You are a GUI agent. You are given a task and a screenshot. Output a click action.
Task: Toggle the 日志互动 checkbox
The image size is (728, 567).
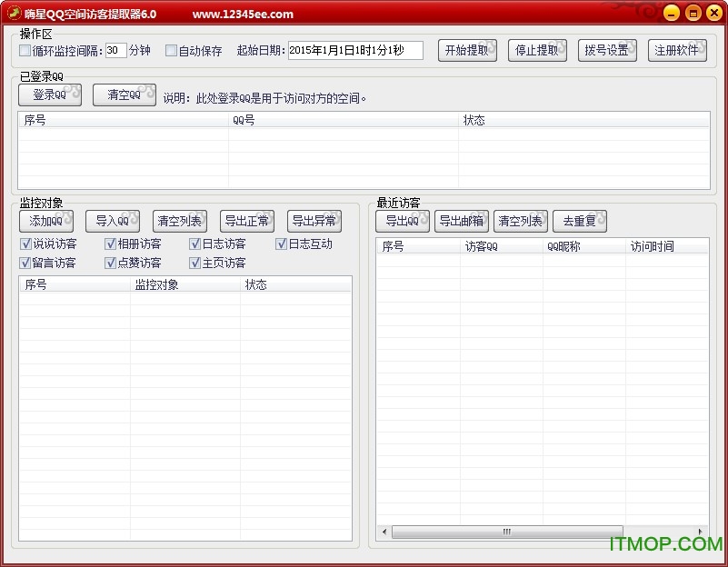click(x=281, y=244)
